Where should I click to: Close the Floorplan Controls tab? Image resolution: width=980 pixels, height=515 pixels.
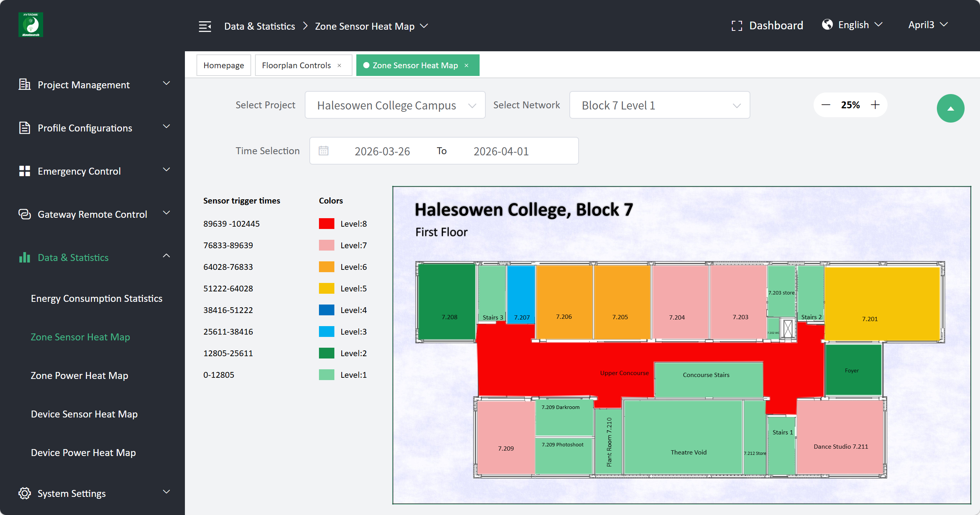tap(339, 66)
